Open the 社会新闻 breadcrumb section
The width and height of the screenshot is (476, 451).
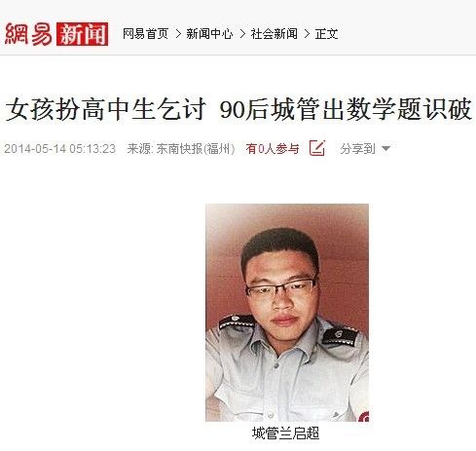[274, 34]
